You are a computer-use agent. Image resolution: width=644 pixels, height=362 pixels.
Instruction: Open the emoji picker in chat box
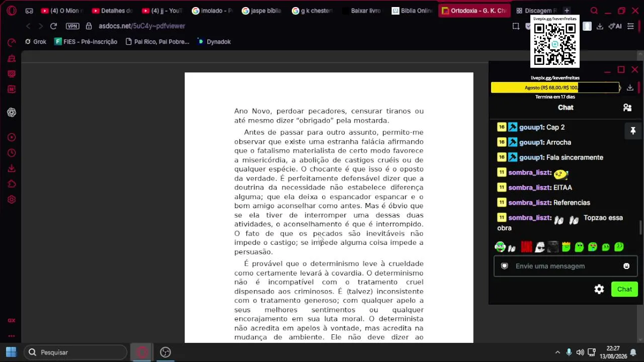tap(626, 266)
